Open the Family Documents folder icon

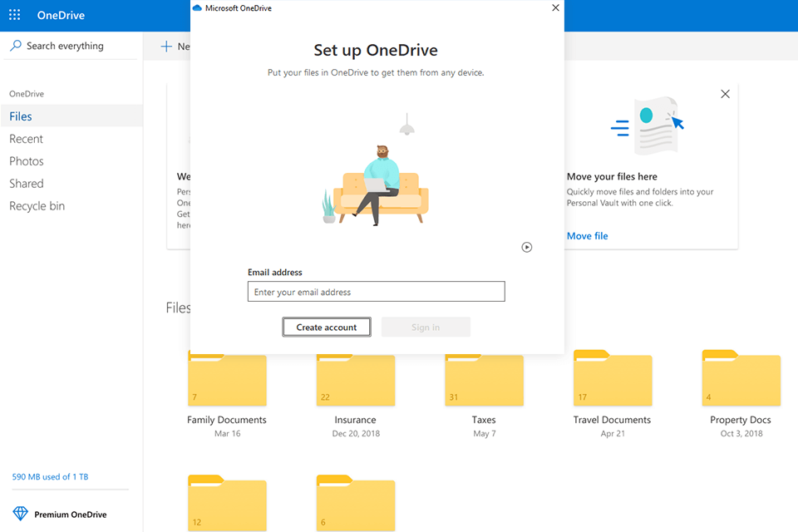tap(227, 378)
